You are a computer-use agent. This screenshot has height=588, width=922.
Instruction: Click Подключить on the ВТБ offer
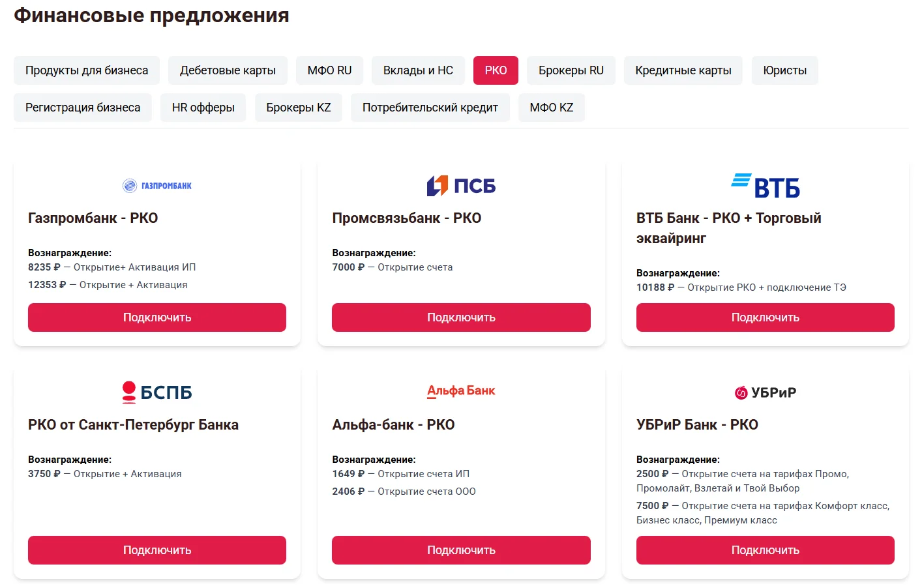click(764, 317)
